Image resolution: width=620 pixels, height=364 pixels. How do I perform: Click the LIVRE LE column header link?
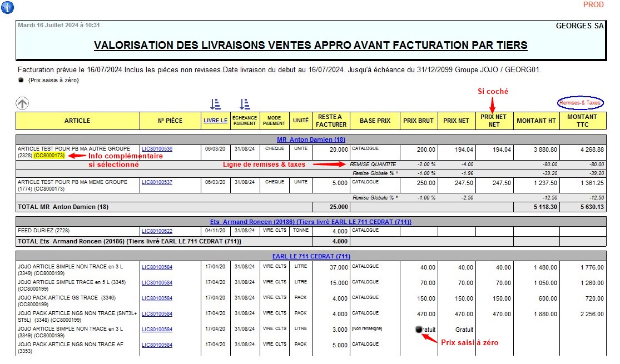click(x=215, y=121)
